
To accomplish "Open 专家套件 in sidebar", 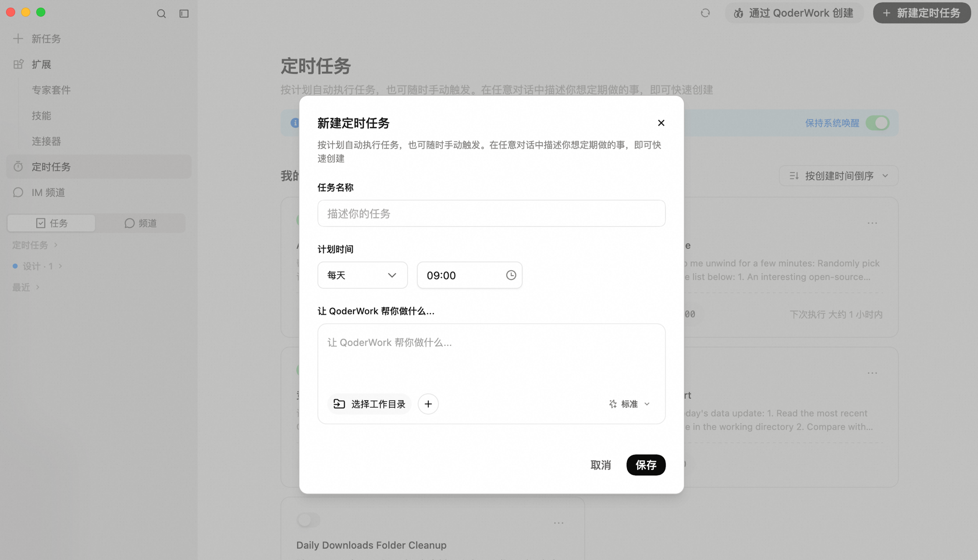I will click(51, 90).
